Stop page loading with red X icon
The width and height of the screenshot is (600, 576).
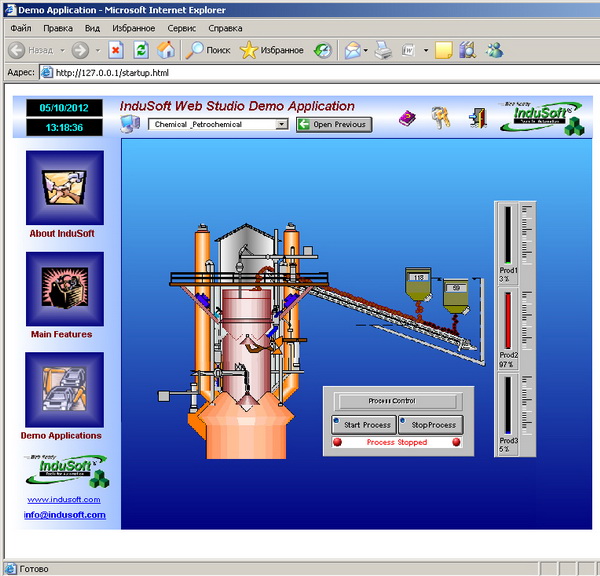coord(116,50)
